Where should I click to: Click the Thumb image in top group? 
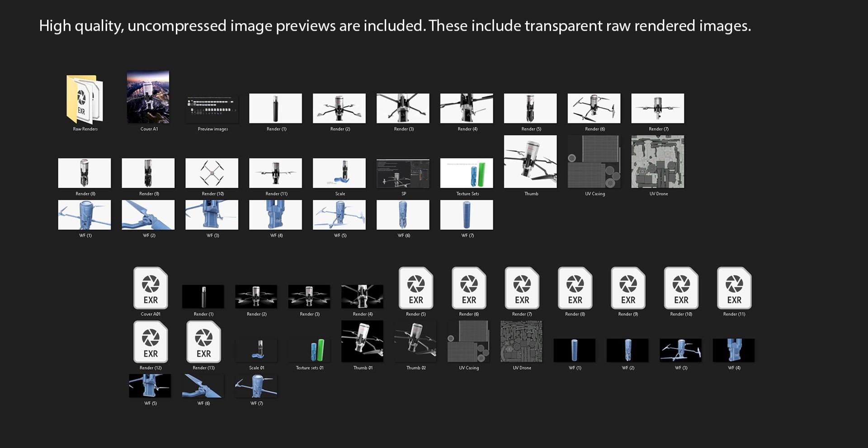point(530,161)
